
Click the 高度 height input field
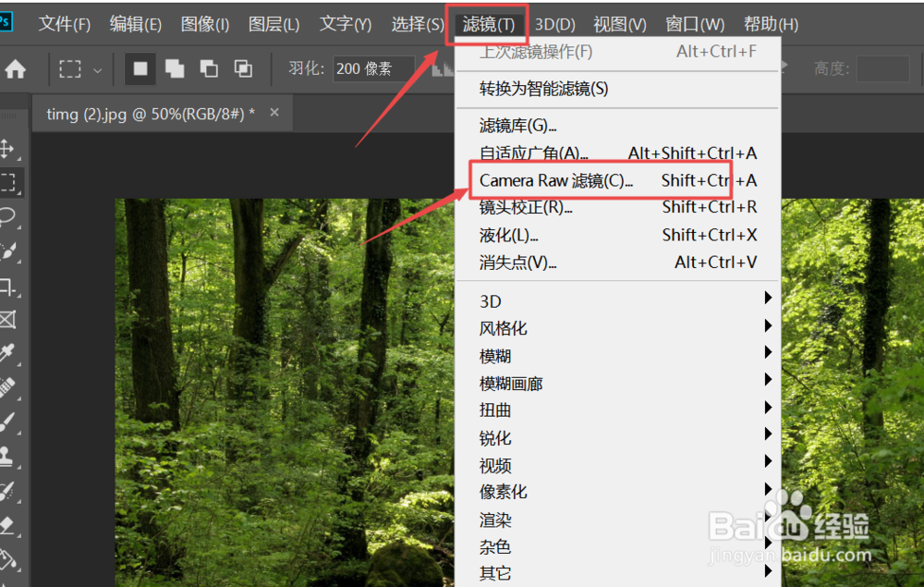pos(882,69)
